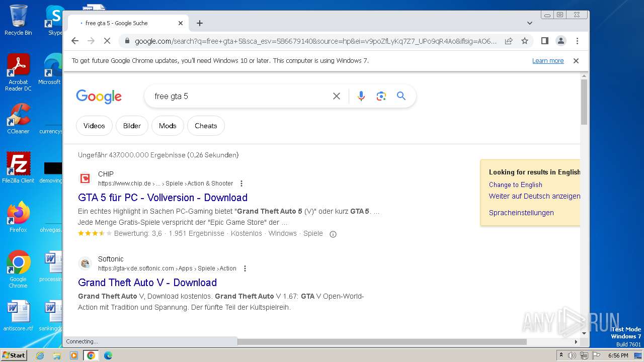Open File Explorer from taskbar
Viewport: 644px width, 362px height.
coord(57,355)
